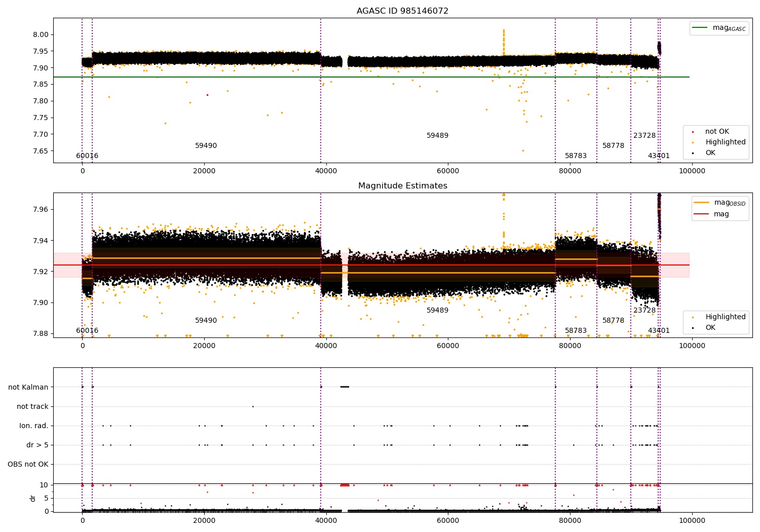Click the red 'mag' legend entry in middle plot

711,214
